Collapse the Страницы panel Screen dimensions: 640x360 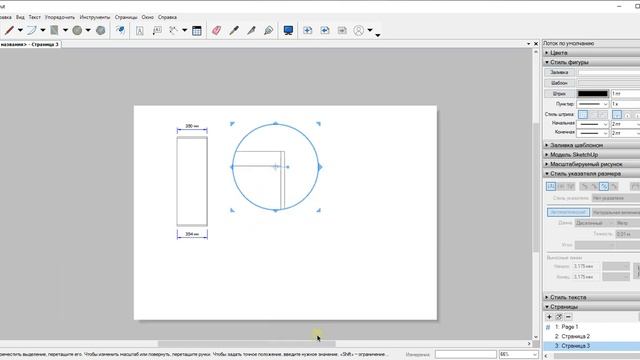tap(591, 307)
